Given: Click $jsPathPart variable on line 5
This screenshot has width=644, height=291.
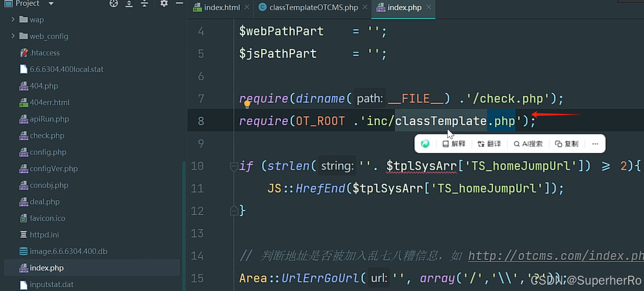Looking at the screenshot, I should 278,54.
